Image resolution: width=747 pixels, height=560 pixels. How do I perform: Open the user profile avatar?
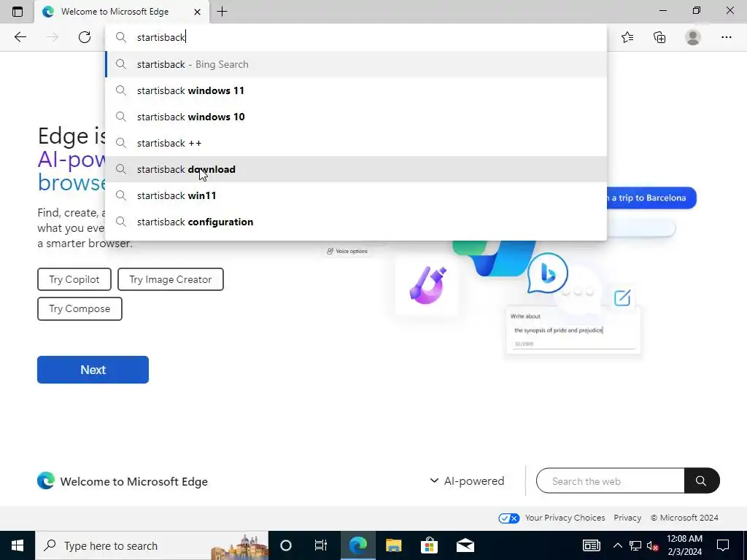coord(693,37)
